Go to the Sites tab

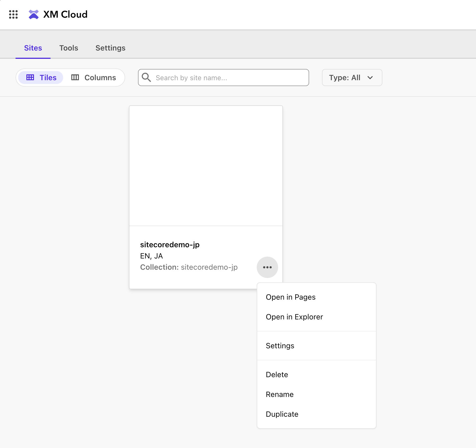click(33, 48)
